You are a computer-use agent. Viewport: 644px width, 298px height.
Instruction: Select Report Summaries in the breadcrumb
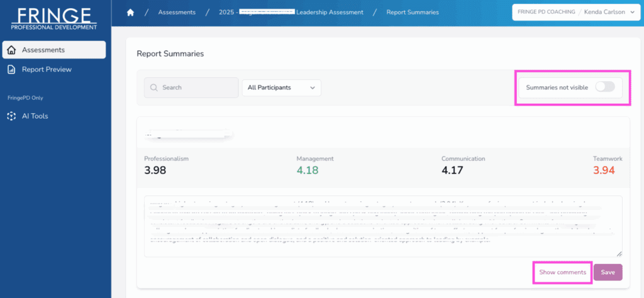coord(413,12)
